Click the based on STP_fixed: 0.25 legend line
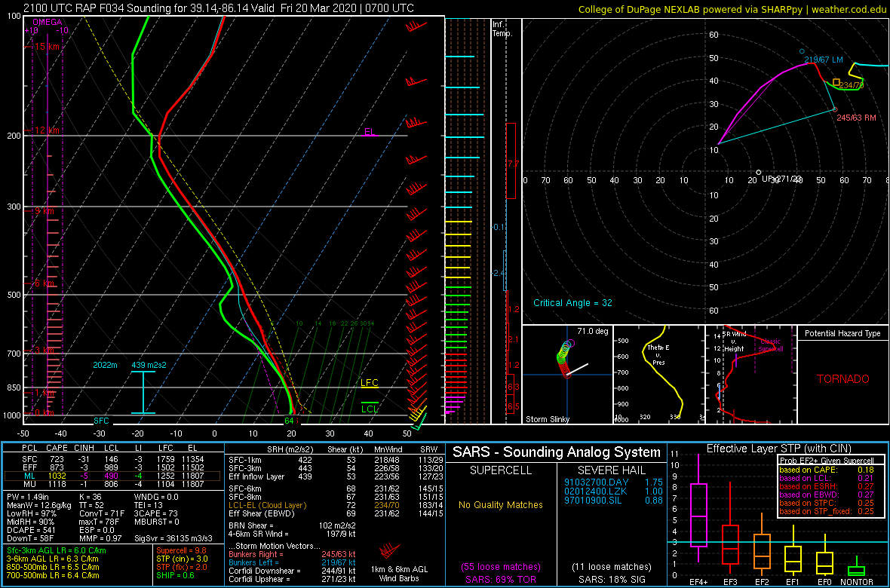 [x=826, y=512]
